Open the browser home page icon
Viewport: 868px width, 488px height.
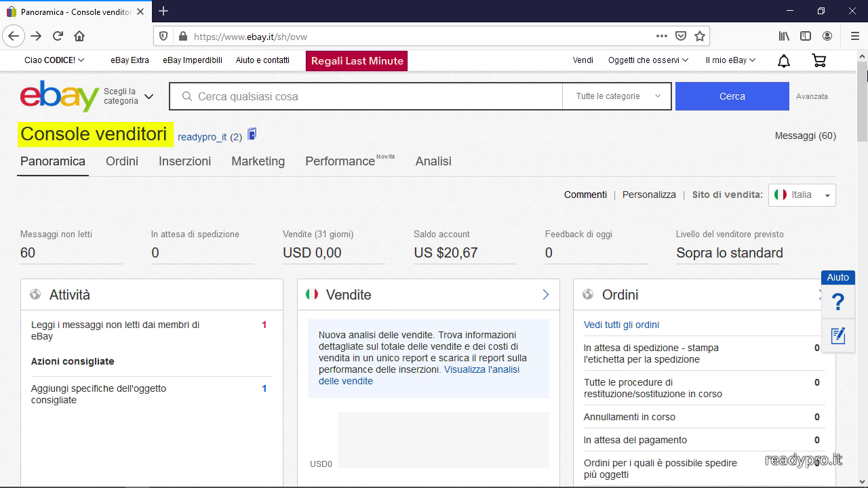pyautogui.click(x=79, y=36)
